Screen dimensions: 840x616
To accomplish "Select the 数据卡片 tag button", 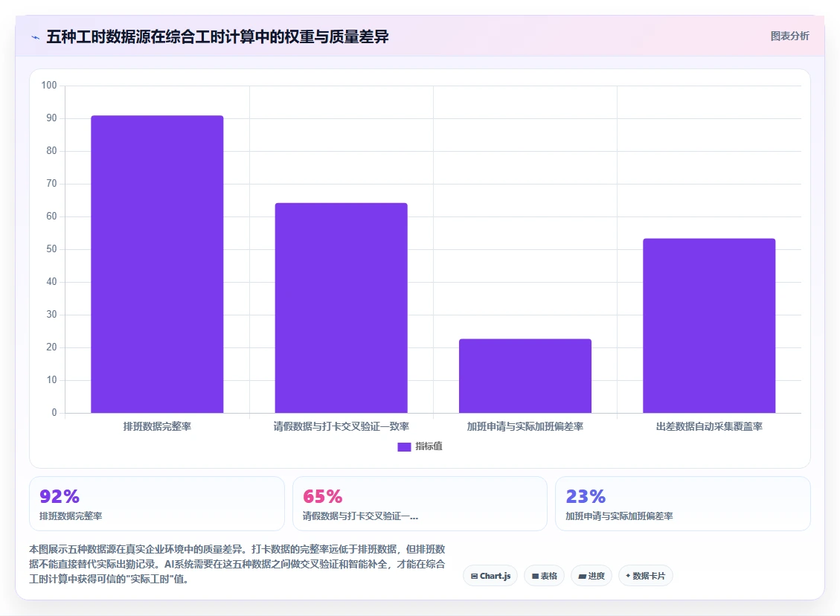I will pyautogui.click(x=646, y=576).
